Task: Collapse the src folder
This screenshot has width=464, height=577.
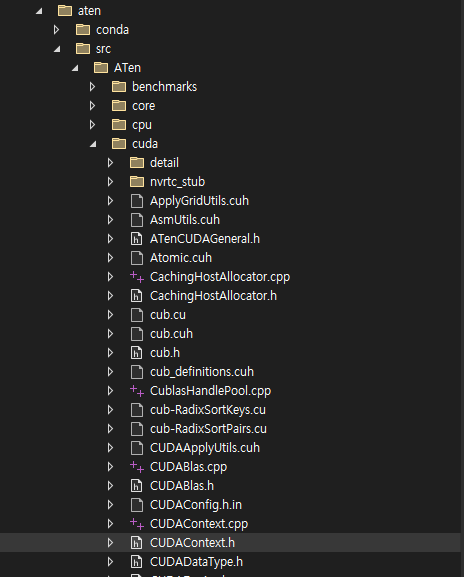Action: (x=57, y=49)
